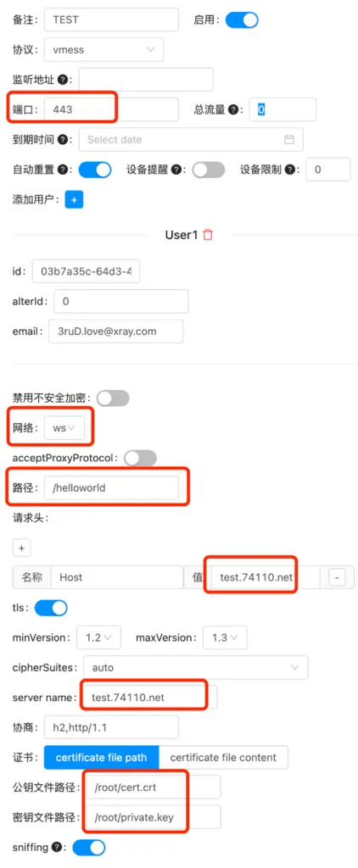Turn on the 设备提醒 switch
Viewport: 358px width, 868px height.
[x=209, y=170]
